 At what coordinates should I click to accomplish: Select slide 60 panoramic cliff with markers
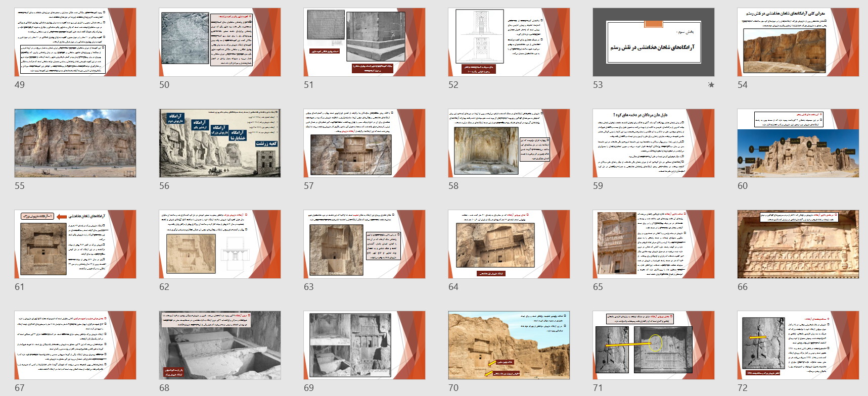[798, 143]
